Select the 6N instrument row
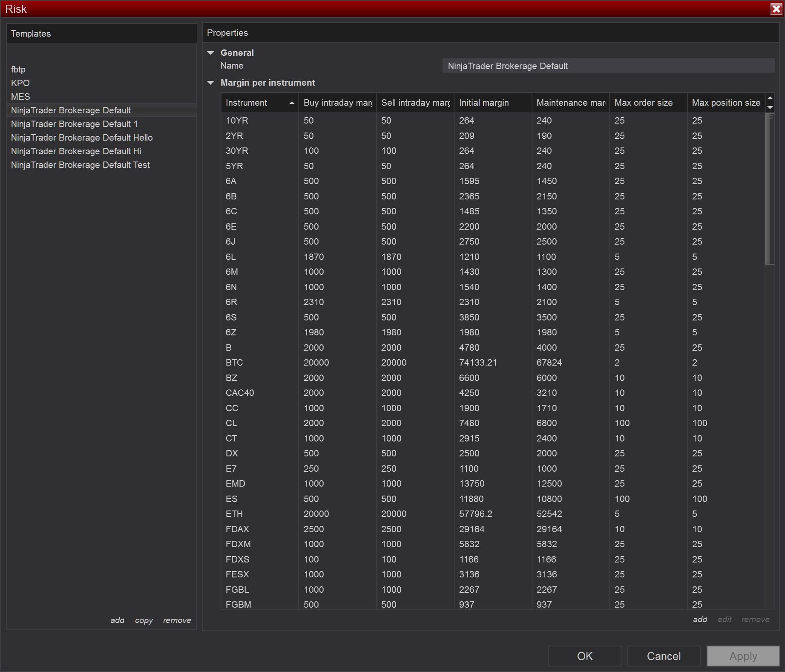Image resolution: width=785 pixels, height=672 pixels. pos(493,287)
